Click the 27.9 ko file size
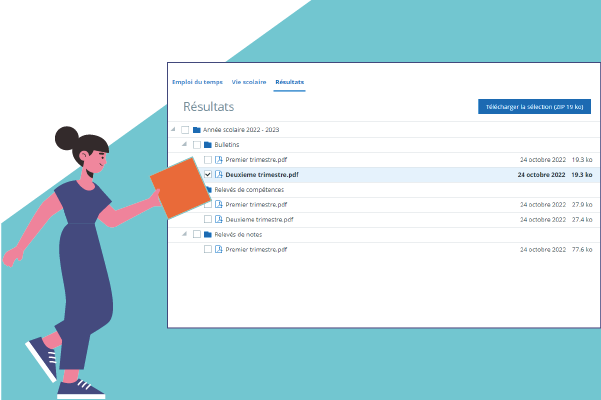 (x=582, y=205)
